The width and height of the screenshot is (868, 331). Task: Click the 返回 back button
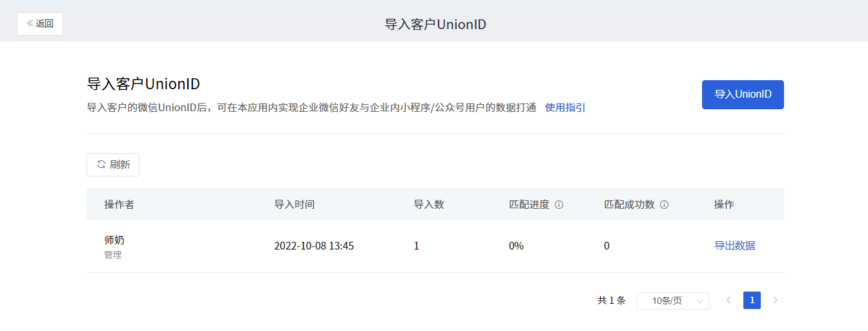[x=40, y=24]
